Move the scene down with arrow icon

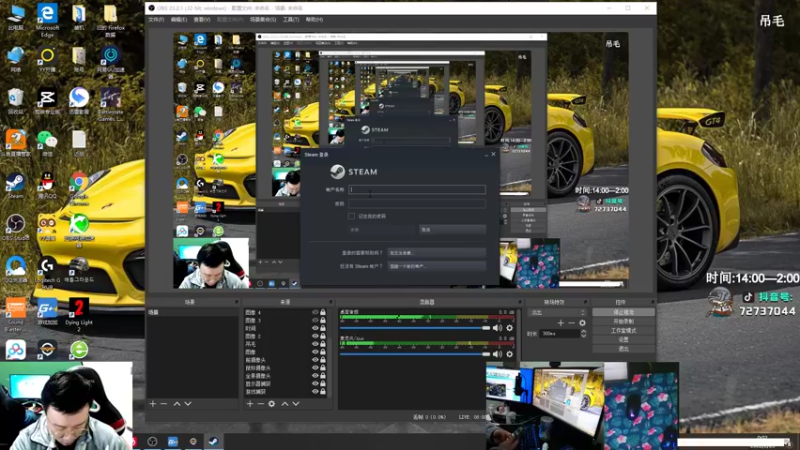[x=188, y=404]
